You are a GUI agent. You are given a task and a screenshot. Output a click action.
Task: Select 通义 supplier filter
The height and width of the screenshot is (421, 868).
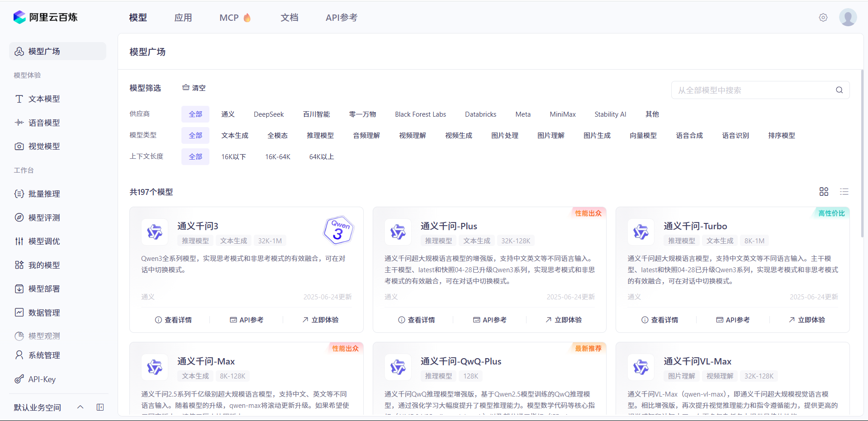pyautogui.click(x=228, y=114)
